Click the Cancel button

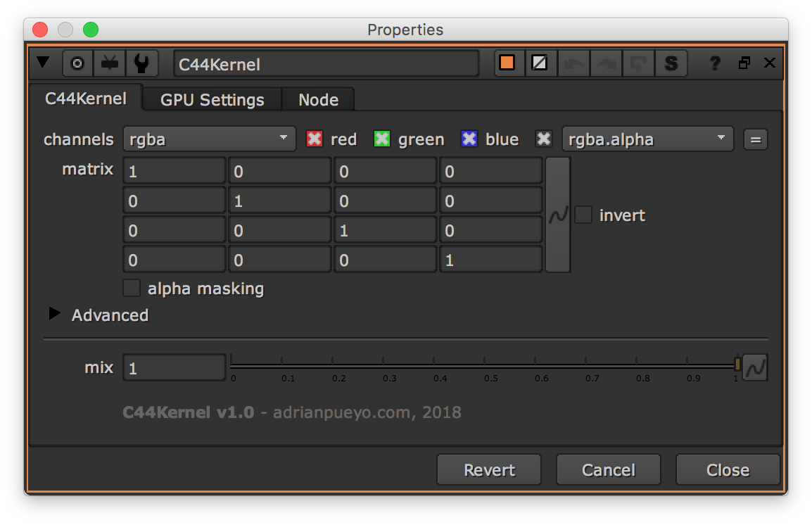pyautogui.click(x=608, y=469)
